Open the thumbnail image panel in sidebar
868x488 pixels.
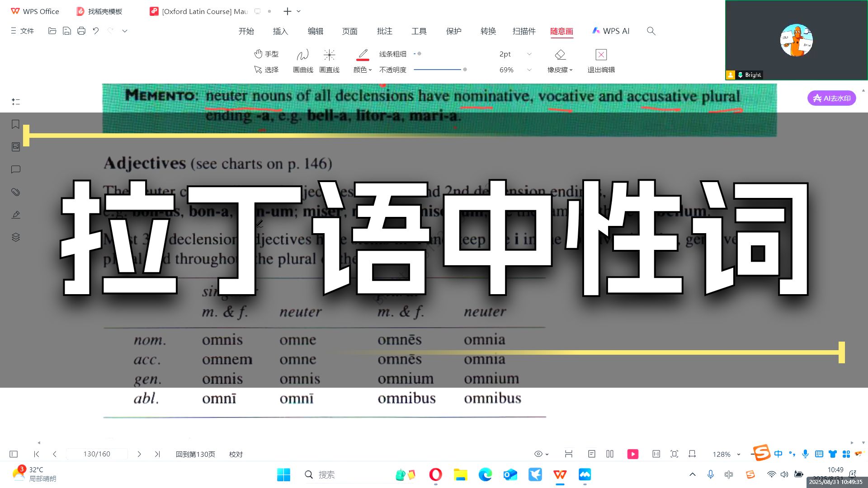click(x=15, y=147)
